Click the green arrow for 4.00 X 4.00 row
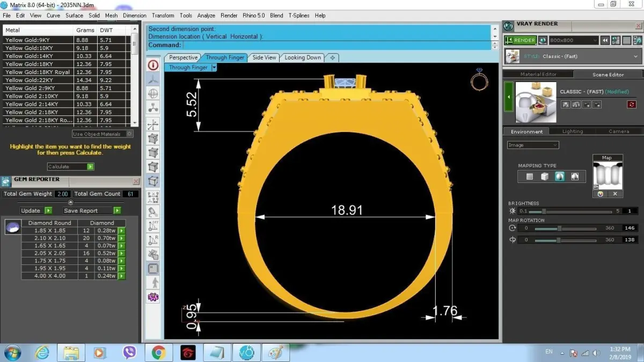Screen dimensions: 644x362 tap(122, 276)
